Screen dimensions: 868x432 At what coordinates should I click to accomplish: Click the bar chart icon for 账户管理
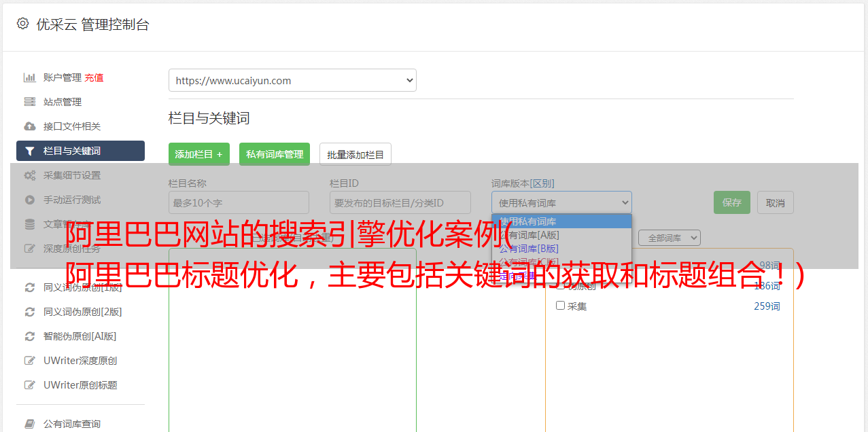pos(30,77)
